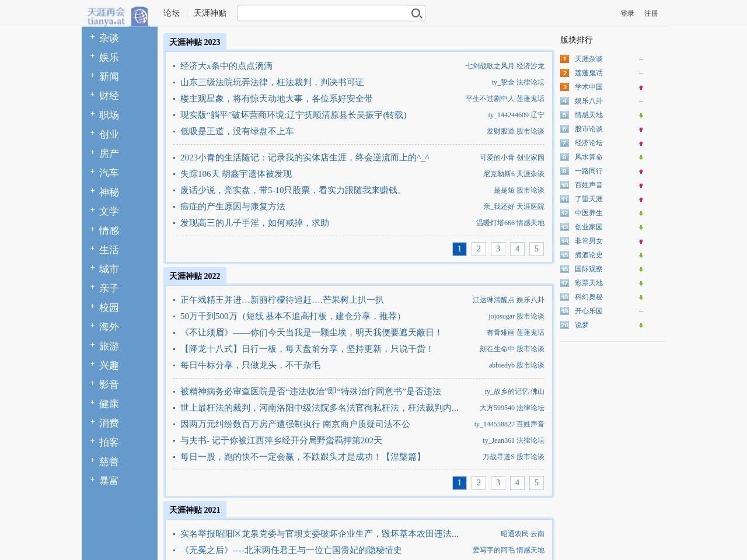The height and width of the screenshot is (560, 747).
Task: Click the up arrow beside 股市论谈
Action: (x=641, y=129)
